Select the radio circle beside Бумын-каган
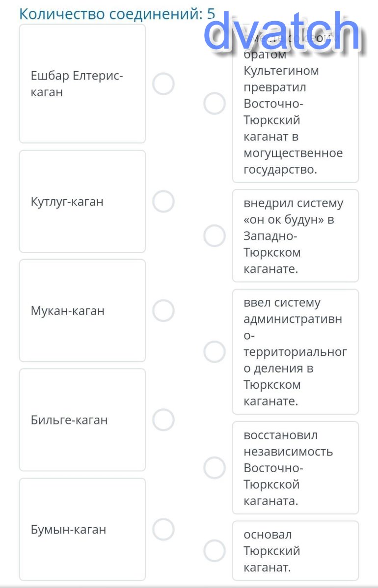 (x=163, y=529)
